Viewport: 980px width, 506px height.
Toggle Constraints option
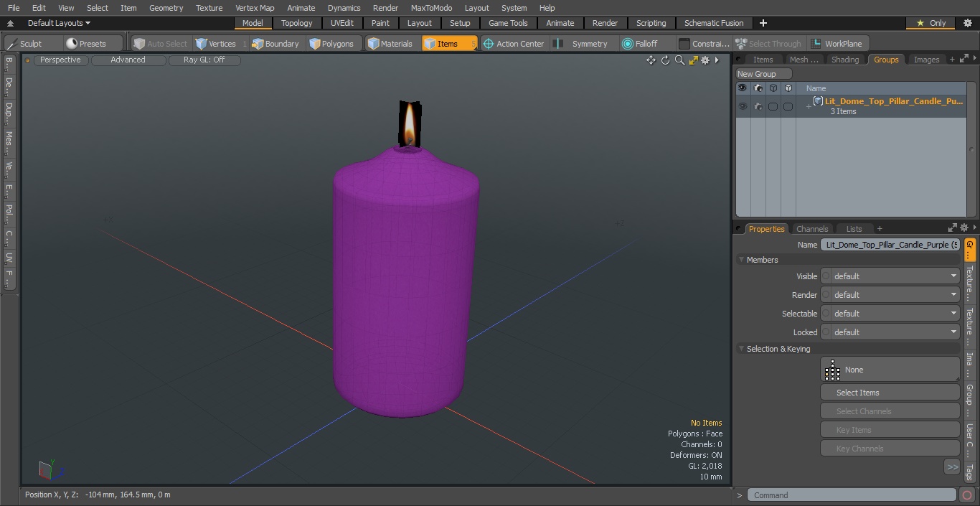coord(704,44)
